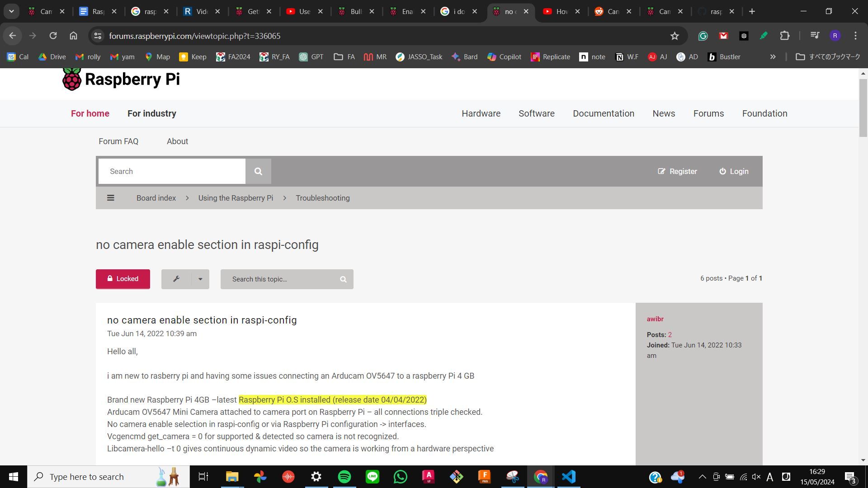868x488 pixels.
Task: Reload the forum page
Action: (53, 36)
